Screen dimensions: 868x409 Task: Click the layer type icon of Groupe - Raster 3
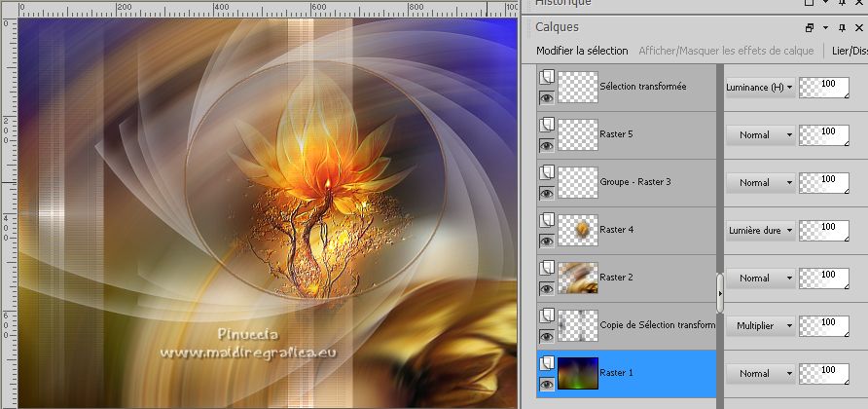(547, 172)
